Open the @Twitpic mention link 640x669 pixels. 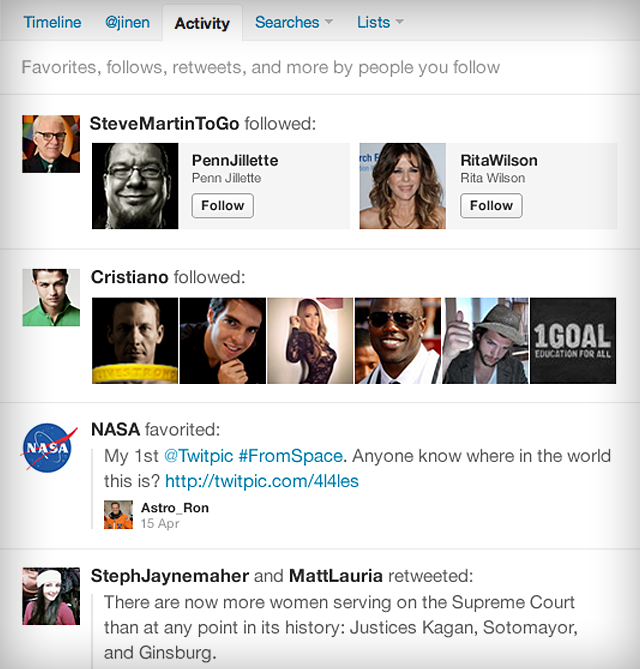(198, 455)
